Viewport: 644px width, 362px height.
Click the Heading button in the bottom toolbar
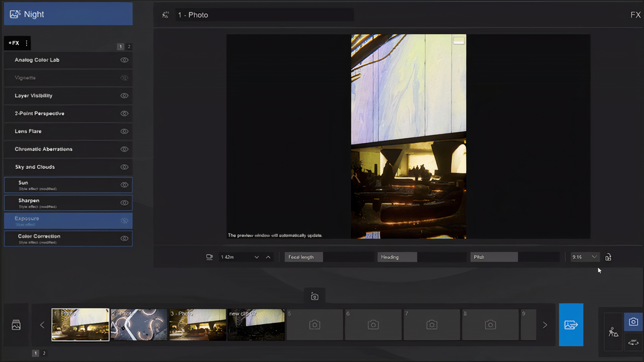397,257
